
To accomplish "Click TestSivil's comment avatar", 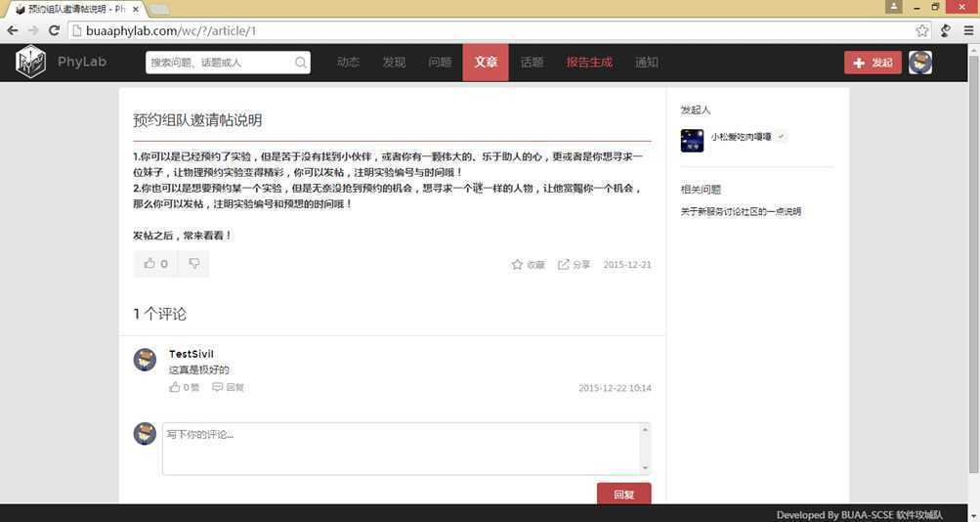I will (145, 360).
